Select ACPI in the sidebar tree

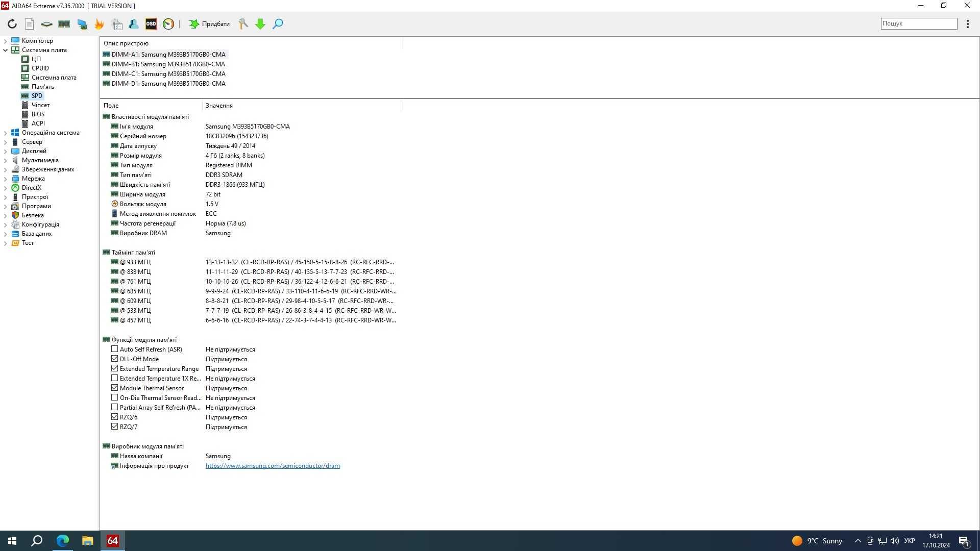[38, 123]
